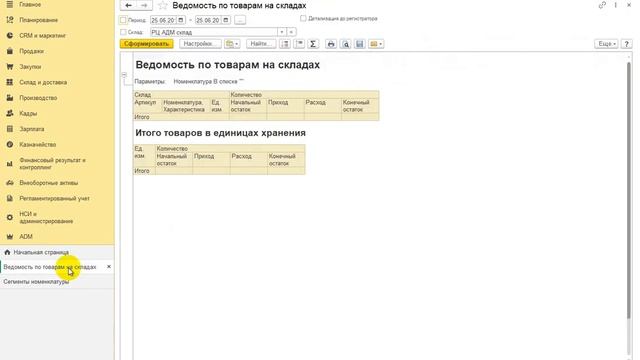Image resolution: width=640 pixels, height=360 pixels.
Task: Save report with floppy disk icon
Action: [360, 44]
